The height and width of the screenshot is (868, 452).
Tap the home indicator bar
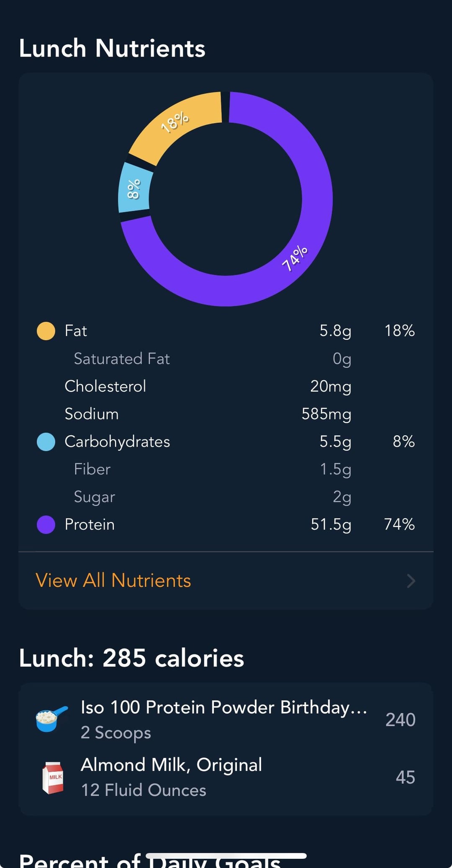coord(226,855)
